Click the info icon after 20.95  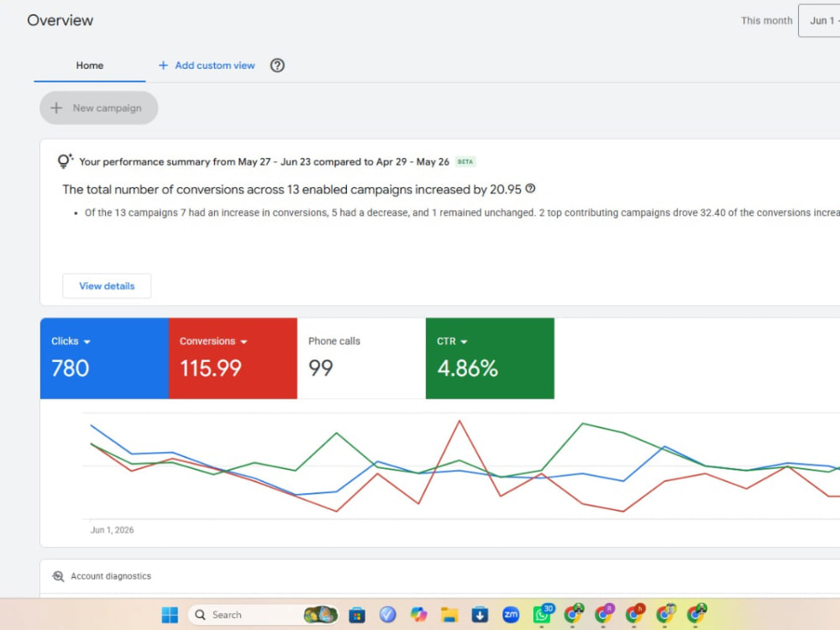[x=530, y=188]
